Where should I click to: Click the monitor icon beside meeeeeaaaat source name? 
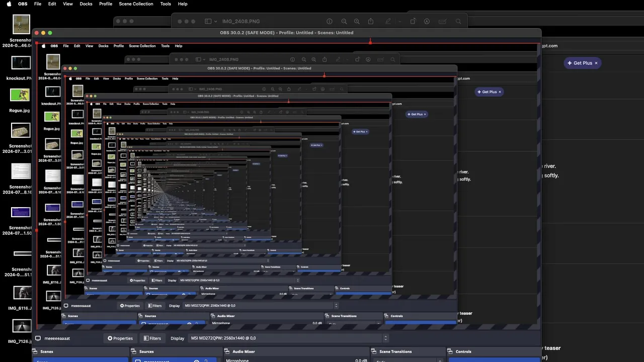click(x=38, y=338)
